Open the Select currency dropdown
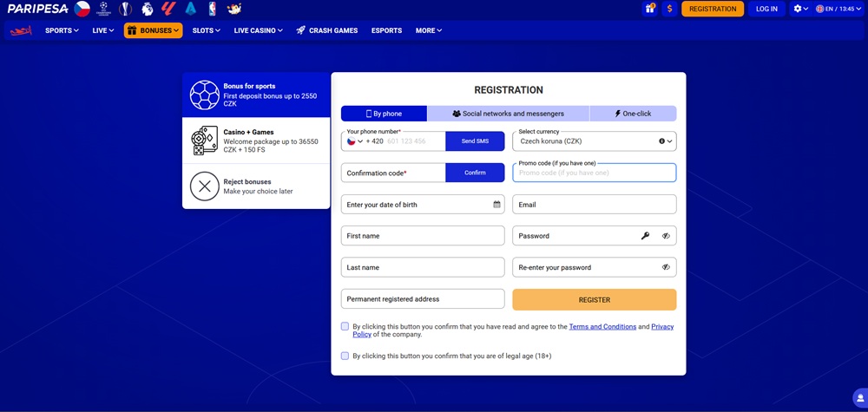 click(x=594, y=141)
